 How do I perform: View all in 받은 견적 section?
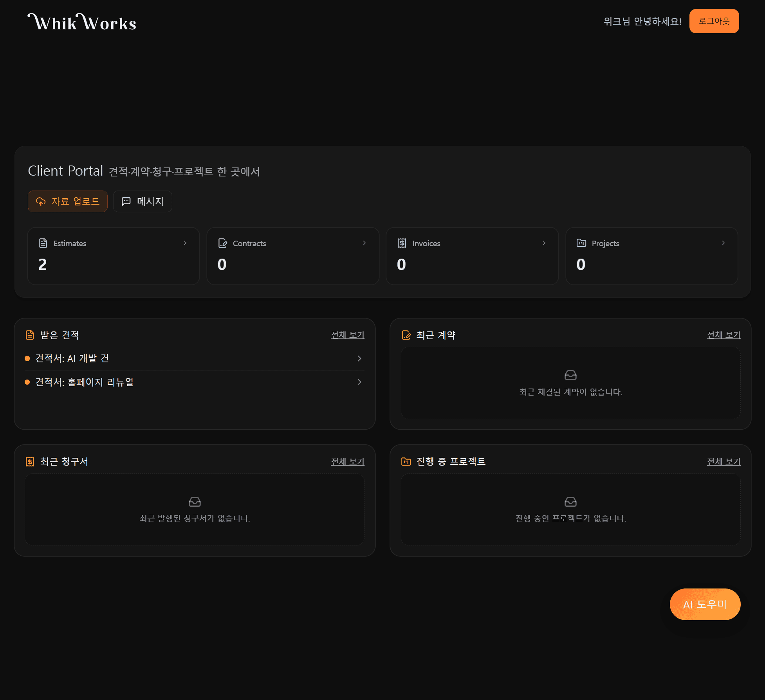(347, 335)
